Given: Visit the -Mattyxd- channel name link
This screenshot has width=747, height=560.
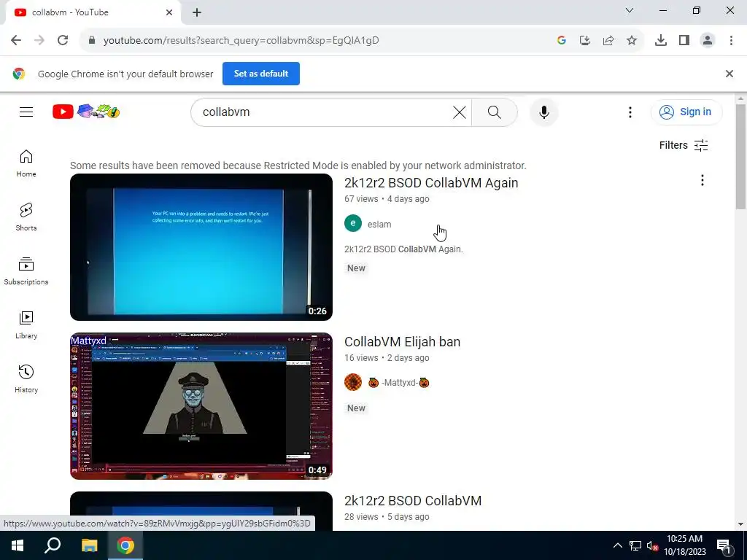Looking at the screenshot, I should tap(399, 383).
